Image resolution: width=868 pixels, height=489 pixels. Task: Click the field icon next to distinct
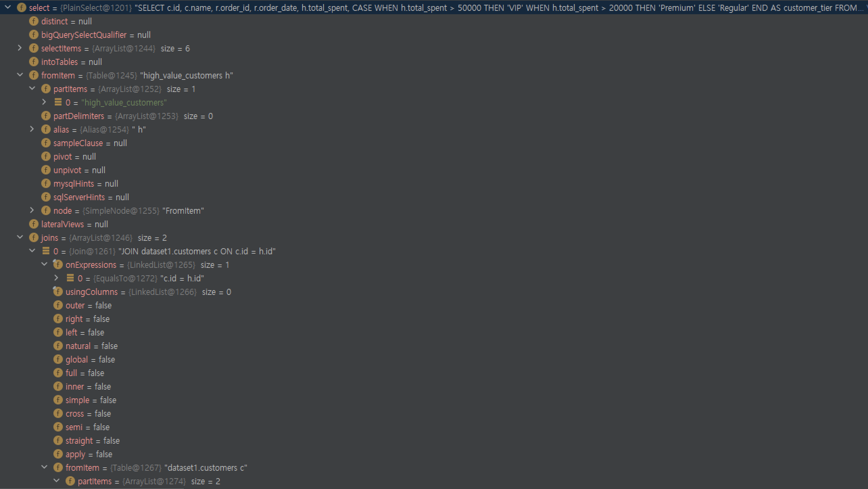click(33, 21)
